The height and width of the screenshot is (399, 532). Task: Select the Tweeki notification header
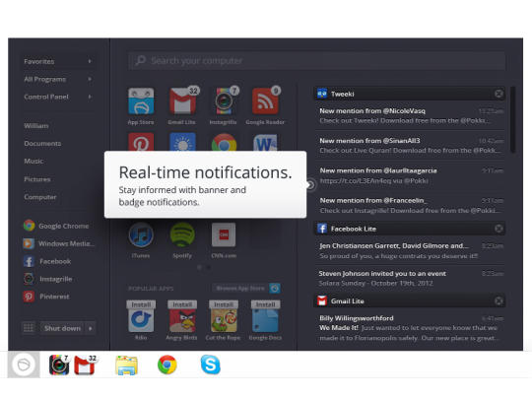[x=410, y=94]
